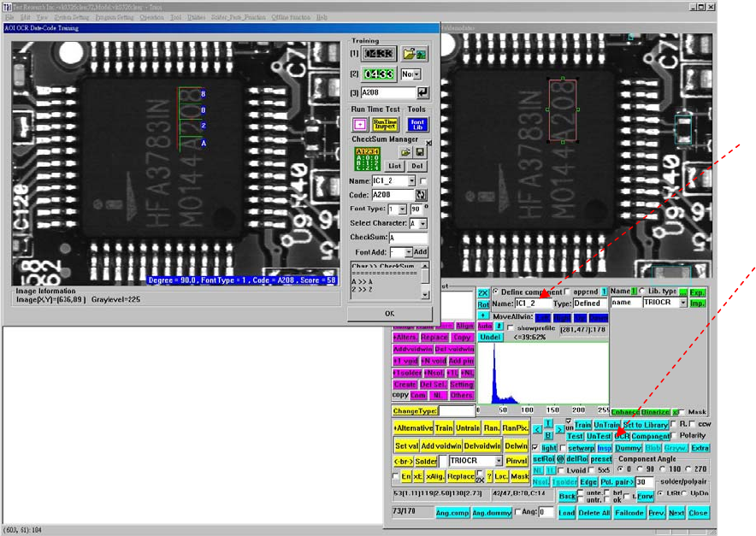Image resolution: width=756 pixels, height=536 pixels.
Task: Click the cyan right arrow button
Action: [x=558, y=429]
